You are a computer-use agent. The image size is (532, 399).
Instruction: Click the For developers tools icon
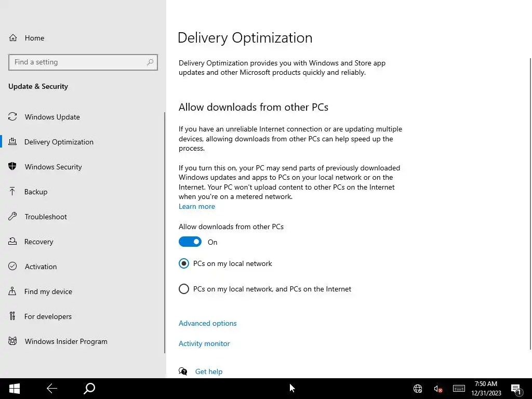[x=12, y=316]
